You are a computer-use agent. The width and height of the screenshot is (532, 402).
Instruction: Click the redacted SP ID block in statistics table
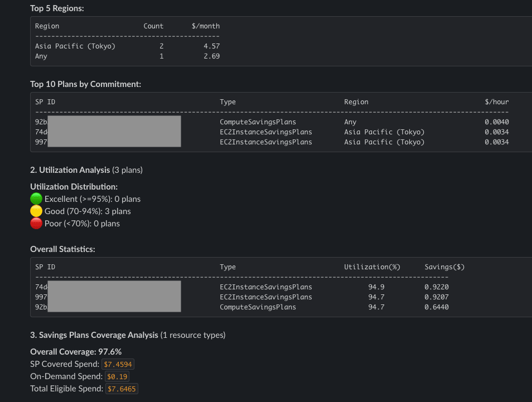(114, 297)
